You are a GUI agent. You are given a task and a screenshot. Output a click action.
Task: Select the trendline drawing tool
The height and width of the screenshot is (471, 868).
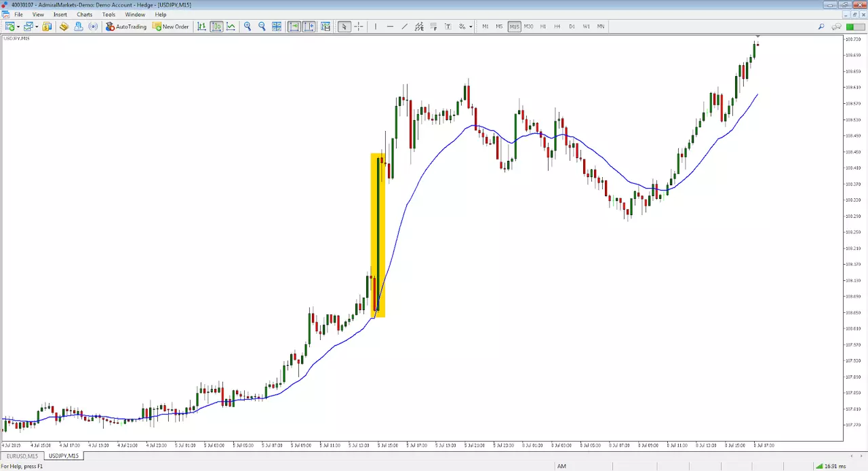(405, 26)
